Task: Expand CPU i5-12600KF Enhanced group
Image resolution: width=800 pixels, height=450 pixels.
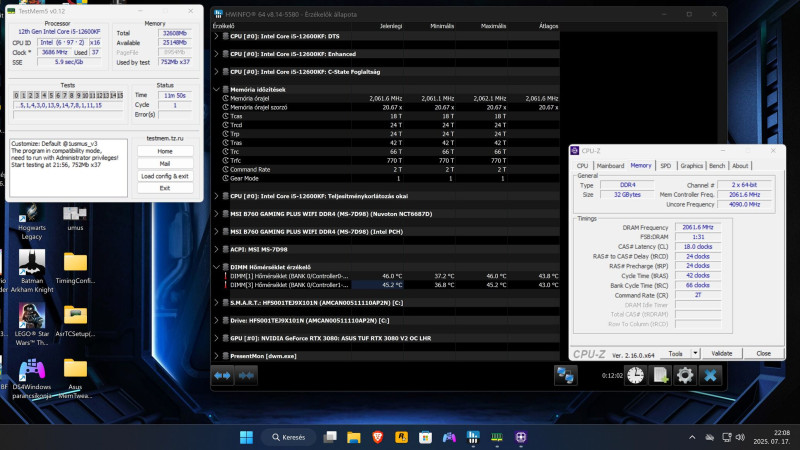Action: [x=216, y=54]
